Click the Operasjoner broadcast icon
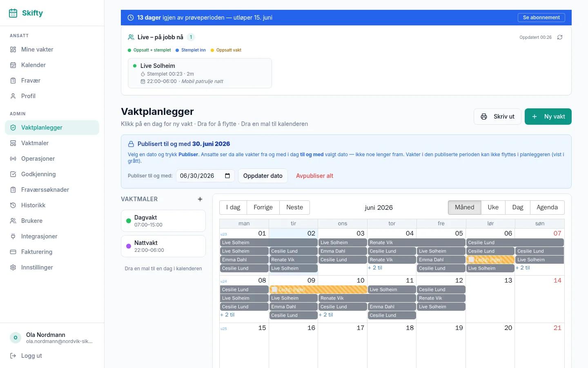588x368 pixels. pos(13,159)
